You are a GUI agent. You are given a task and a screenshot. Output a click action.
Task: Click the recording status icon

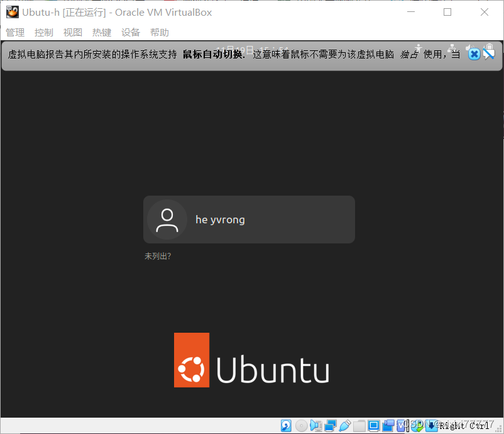[388, 426]
